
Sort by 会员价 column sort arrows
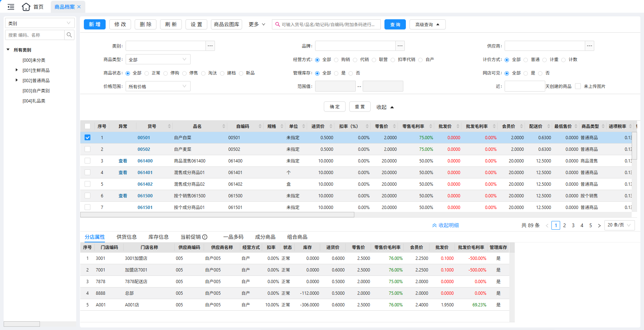coord(521,126)
